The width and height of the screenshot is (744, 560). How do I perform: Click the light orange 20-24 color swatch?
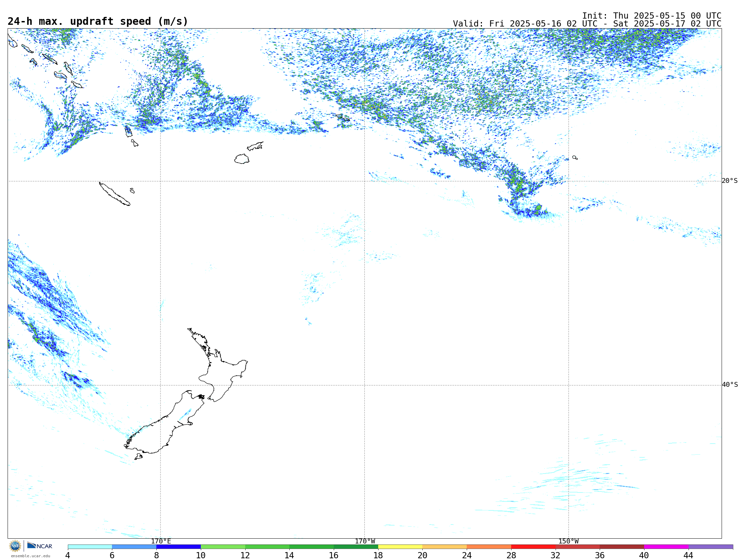tap(445, 547)
